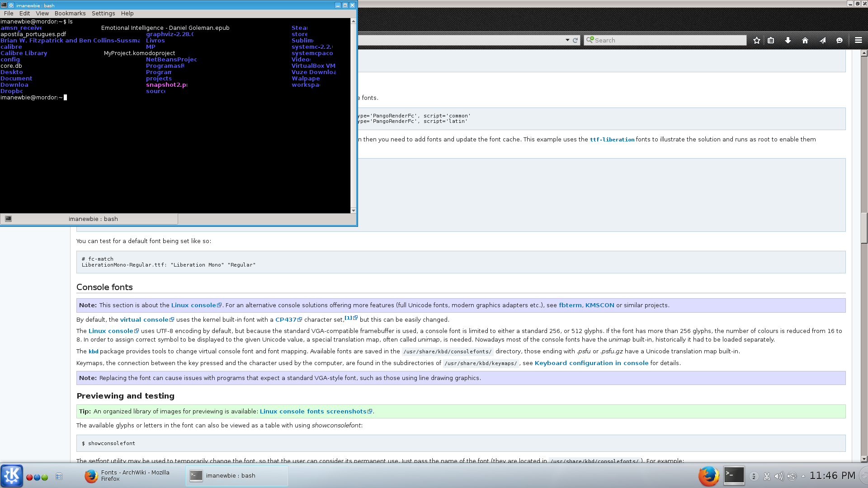Reload the page in Firefox
The image size is (868, 488).
click(x=575, y=40)
